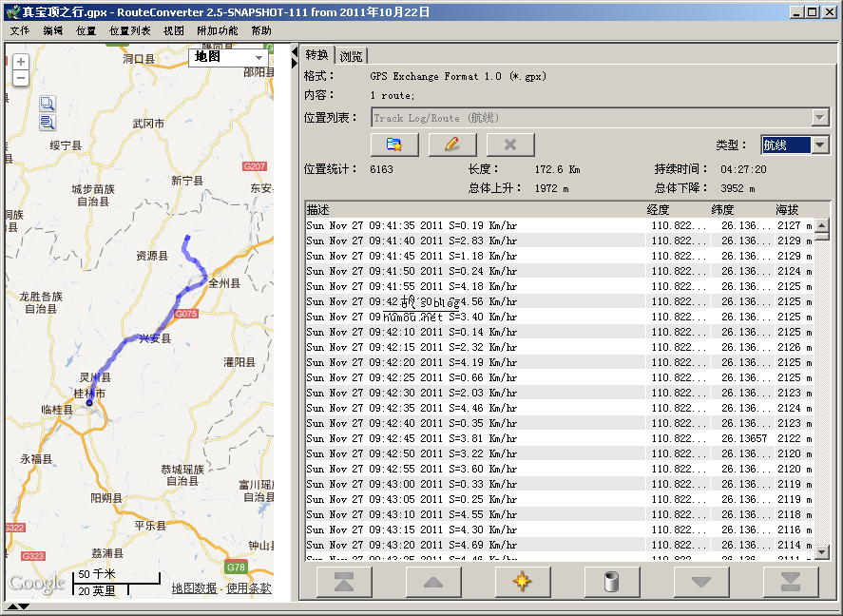Click the map zoom in plus button
Viewport: 843px width, 616px height.
tap(20, 62)
